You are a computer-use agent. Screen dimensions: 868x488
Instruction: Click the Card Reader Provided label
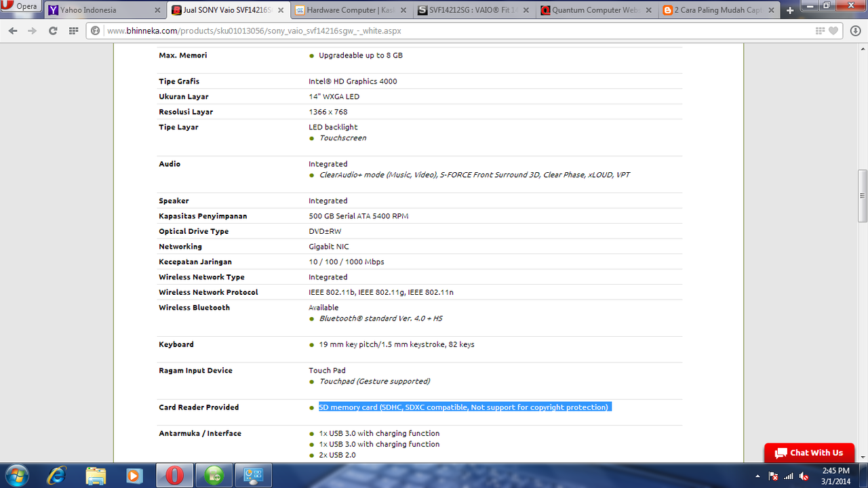coord(199,407)
